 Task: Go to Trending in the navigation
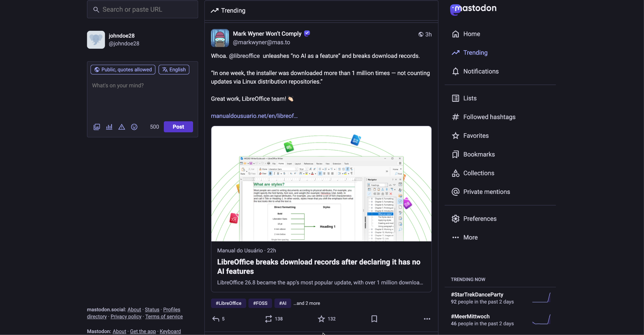point(470,53)
